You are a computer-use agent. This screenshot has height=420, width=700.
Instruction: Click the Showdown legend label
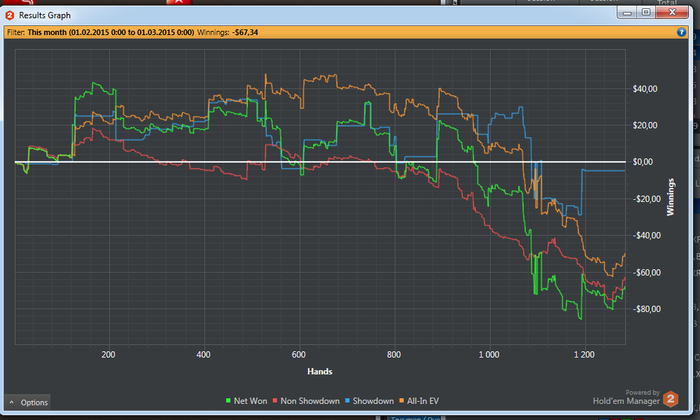[x=373, y=401]
